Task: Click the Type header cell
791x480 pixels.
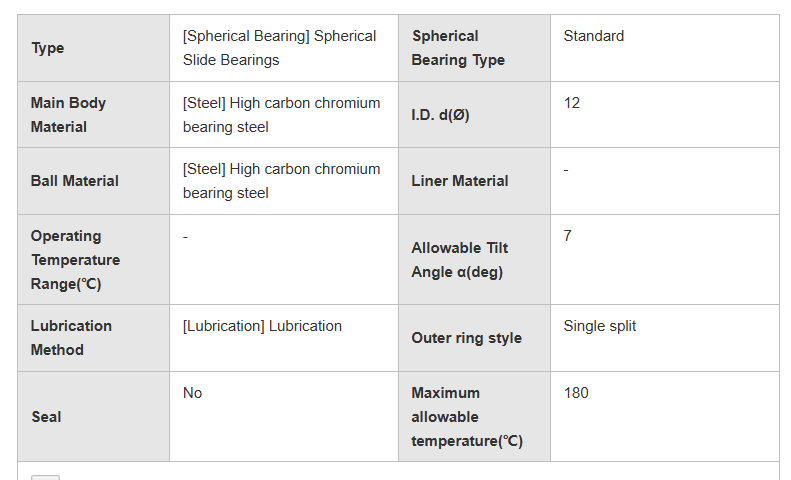Action: pos(48,48)
